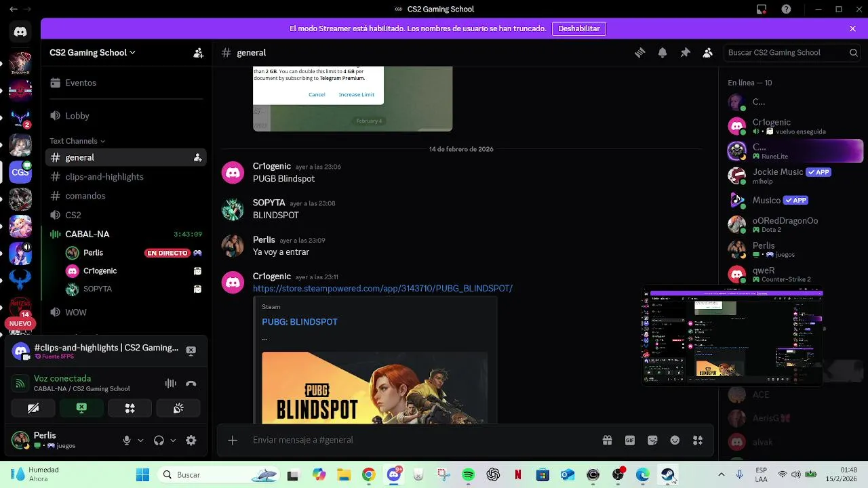Open headphone output options chevron
Screen dimensions: 868x488
coord(173,441)
